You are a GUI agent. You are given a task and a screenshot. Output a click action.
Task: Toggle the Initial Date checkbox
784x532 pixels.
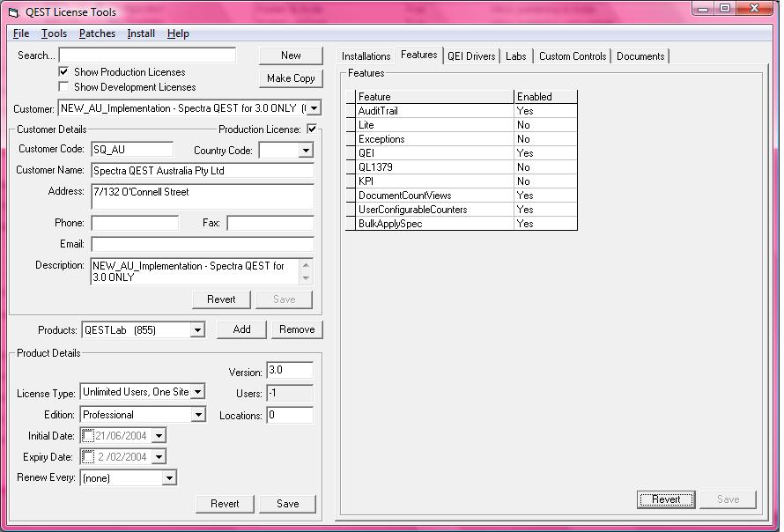[87, 436]
